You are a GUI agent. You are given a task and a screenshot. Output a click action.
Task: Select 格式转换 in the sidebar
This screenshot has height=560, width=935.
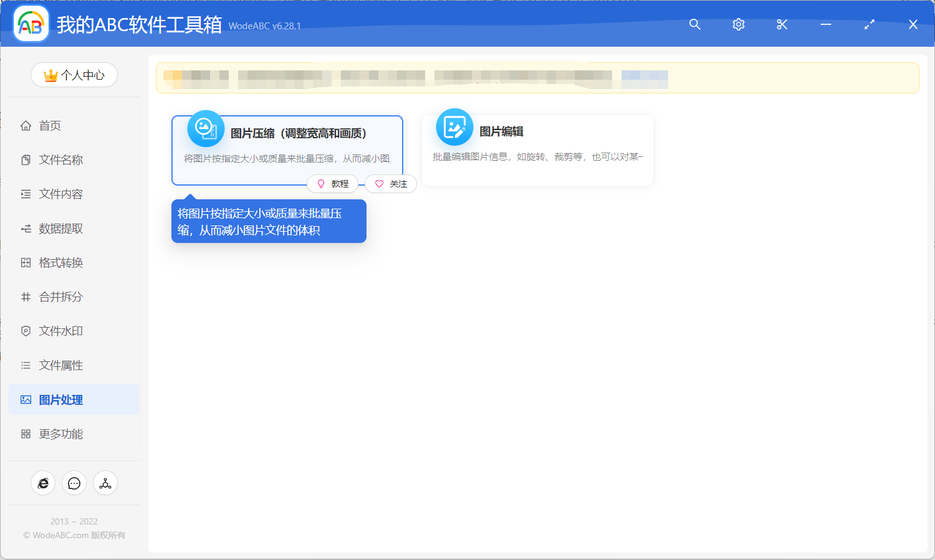pos(61,262)
